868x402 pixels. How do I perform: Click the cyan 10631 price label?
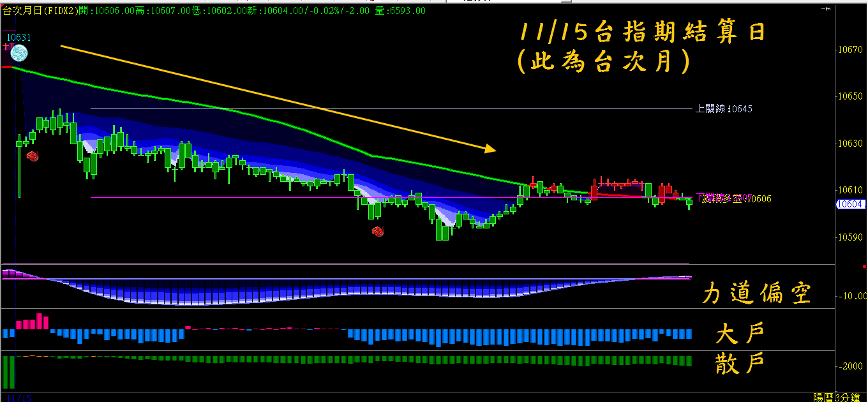(x=19, y=38)
